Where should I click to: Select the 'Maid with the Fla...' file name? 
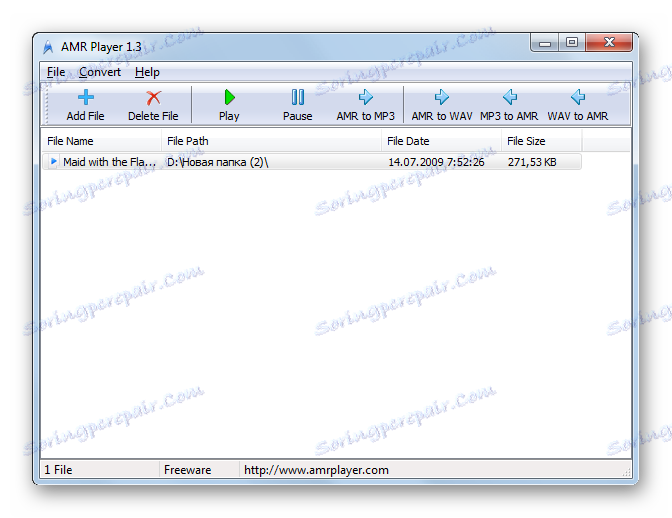click(109, 162)
